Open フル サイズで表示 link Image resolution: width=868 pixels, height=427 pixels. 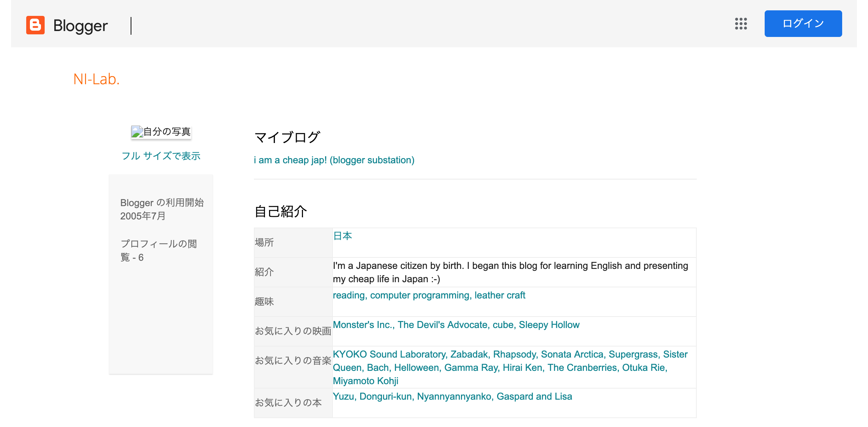pos(161,156)
